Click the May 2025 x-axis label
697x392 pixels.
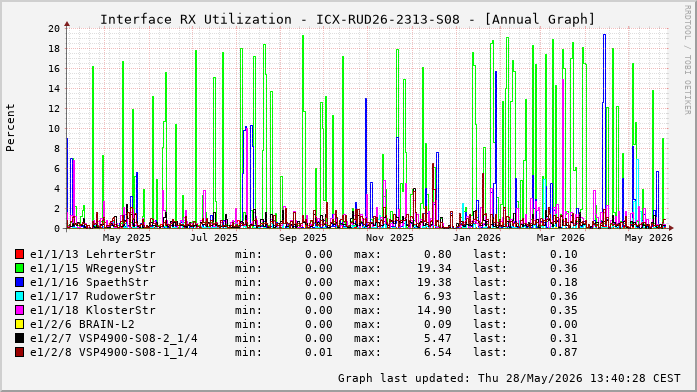click(127, 238)
